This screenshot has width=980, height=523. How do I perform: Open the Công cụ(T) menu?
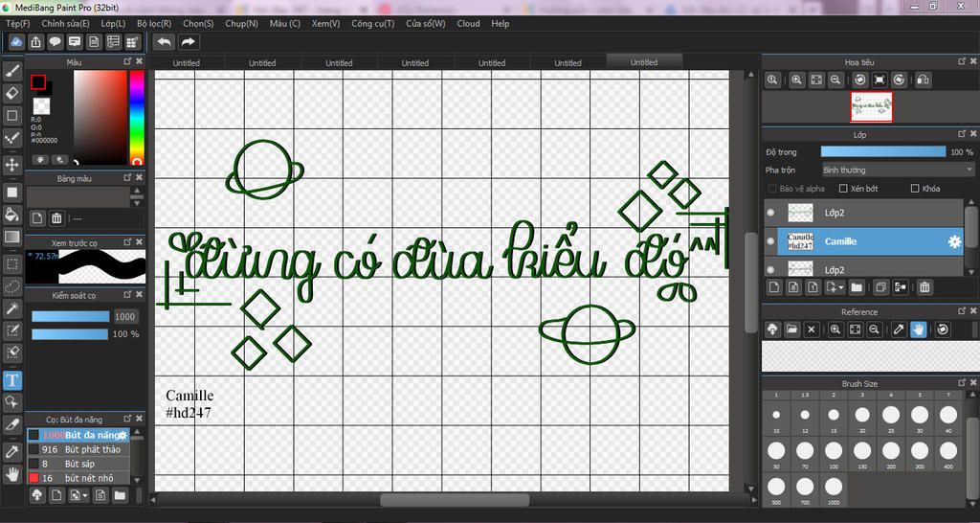point(373,23)
